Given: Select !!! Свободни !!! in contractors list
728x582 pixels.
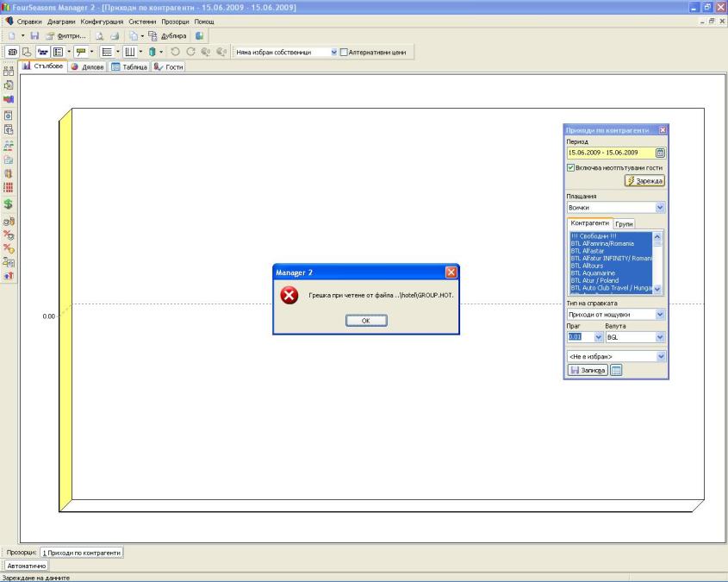Looking at the screenshot, I should (x=594, y=236).
